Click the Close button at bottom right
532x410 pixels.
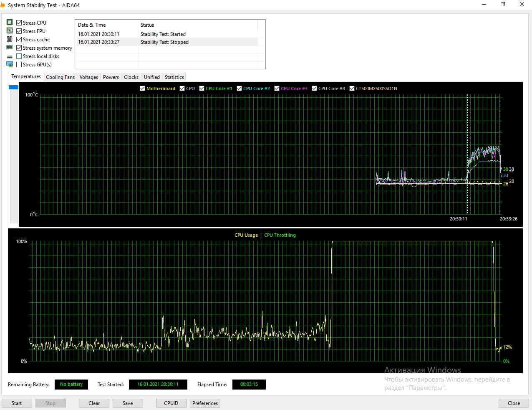pyautogui.click(x=514, y=403)
